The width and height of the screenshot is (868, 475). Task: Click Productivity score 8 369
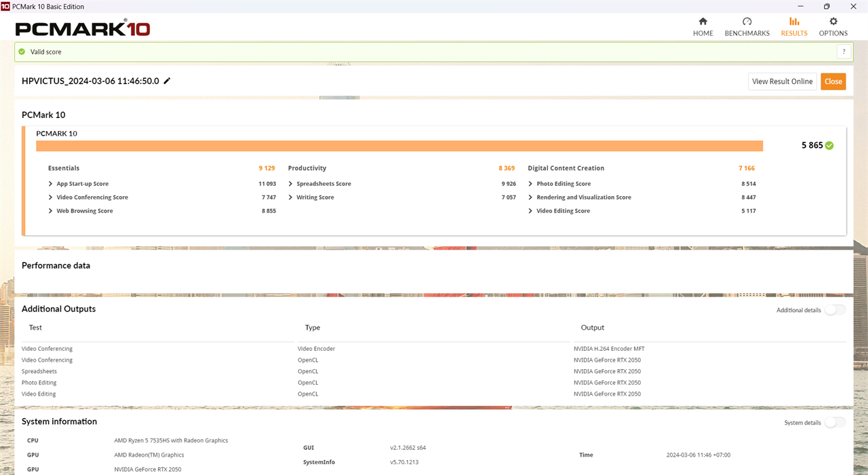tap(507, 168)
